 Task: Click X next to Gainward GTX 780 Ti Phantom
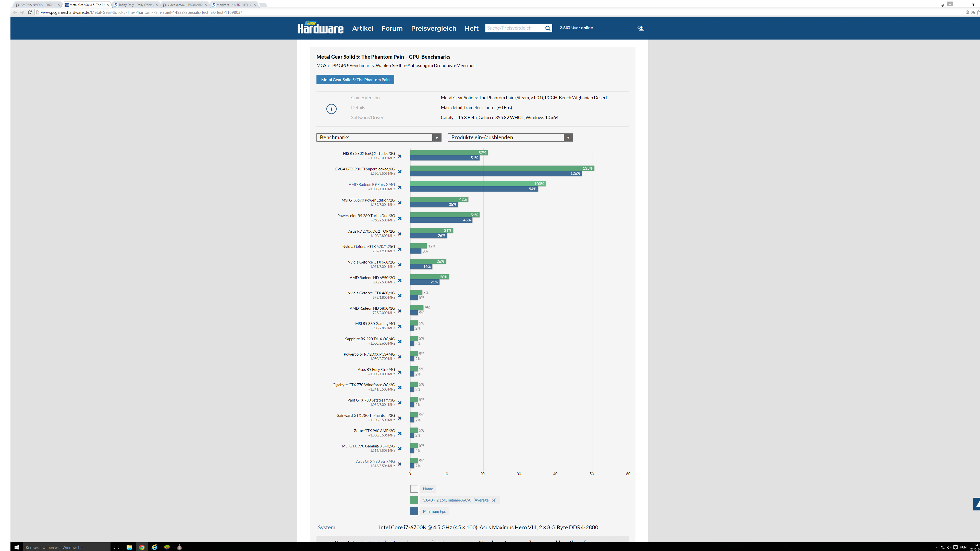pos(399,418)
